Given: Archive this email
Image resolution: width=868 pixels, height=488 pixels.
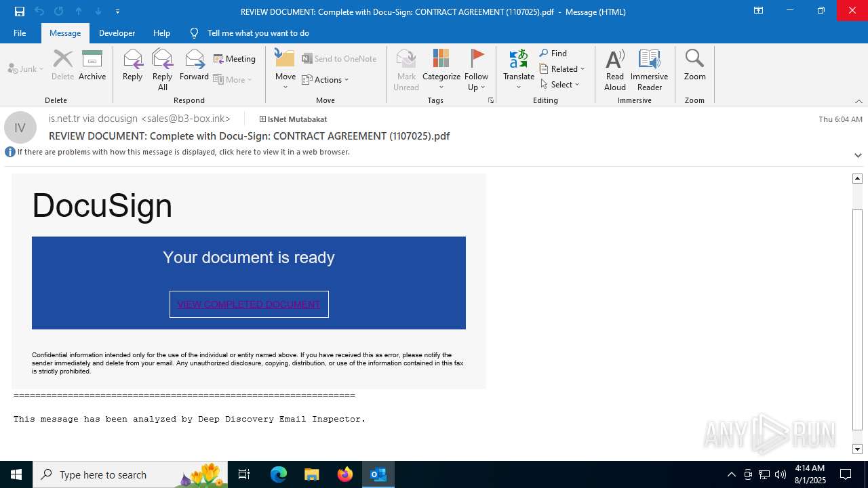Looking at the screenshot, I should (x=92, y=66).
